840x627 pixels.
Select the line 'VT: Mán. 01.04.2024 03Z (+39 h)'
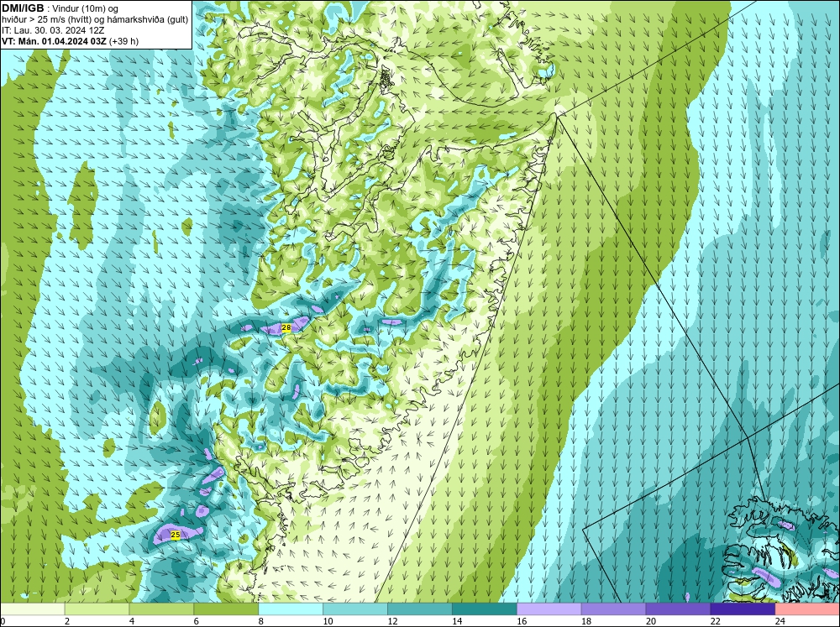71,41
